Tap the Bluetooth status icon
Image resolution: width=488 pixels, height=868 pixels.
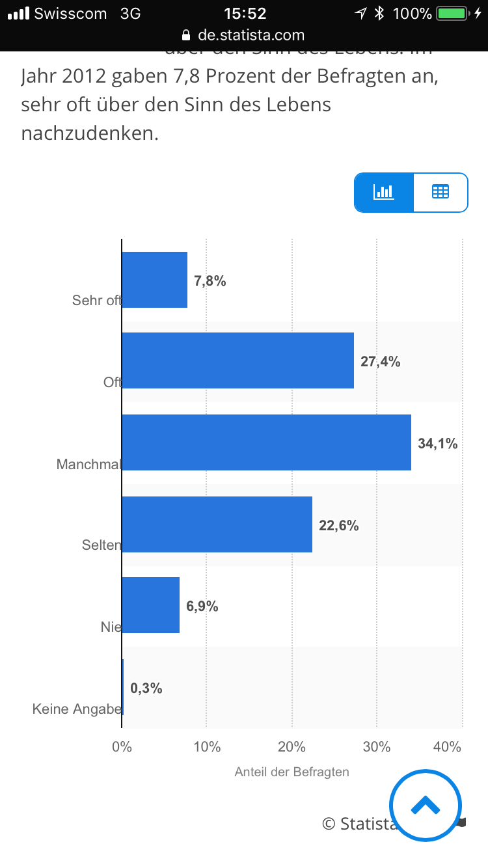pyautogui.click(x=381, y=13)
